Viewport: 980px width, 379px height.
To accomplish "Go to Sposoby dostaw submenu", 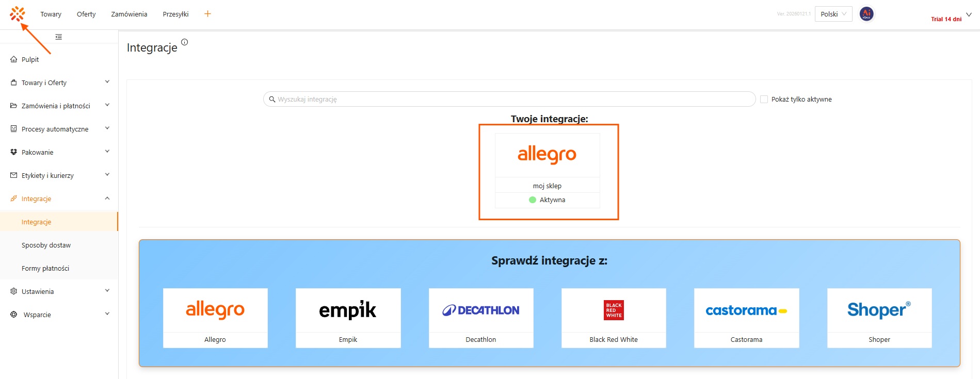I will click(x=46, y=245).
